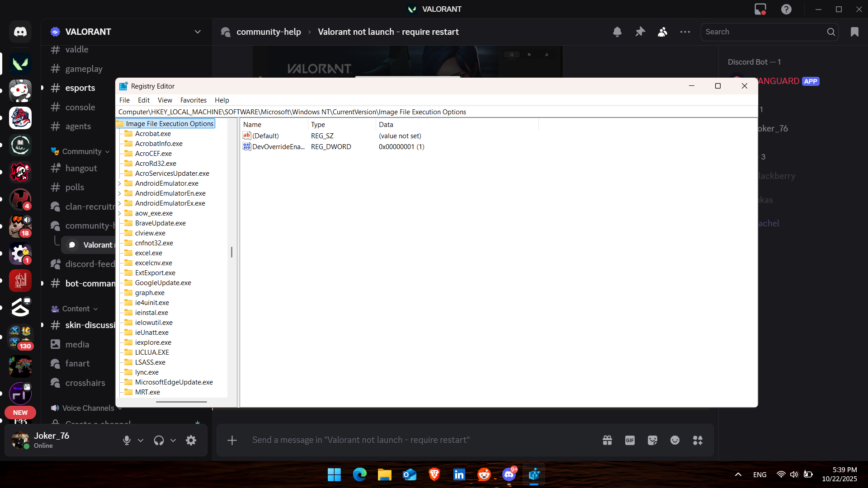This screenshot has width=868, height=488.
Task: Click horizontal scrollbar of registry tree
Action: coord(181,402)
